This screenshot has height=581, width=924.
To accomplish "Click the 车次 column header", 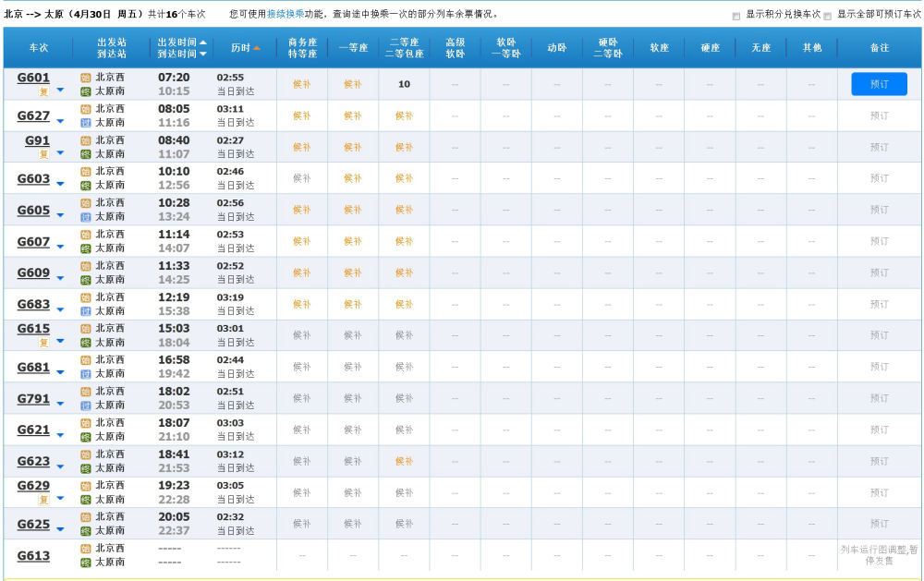I will point(39,48).
